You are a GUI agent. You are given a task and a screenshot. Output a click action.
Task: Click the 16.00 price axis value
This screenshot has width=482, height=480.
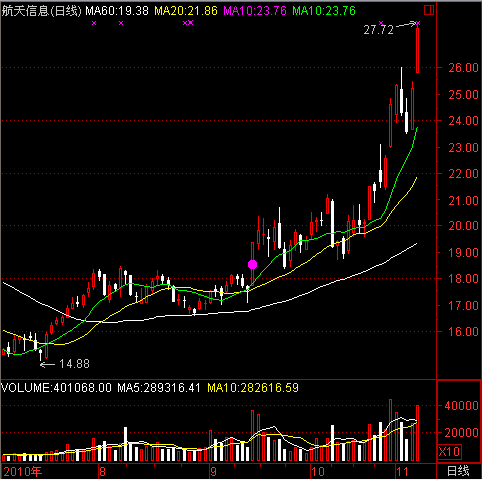[x=464, y=331]
